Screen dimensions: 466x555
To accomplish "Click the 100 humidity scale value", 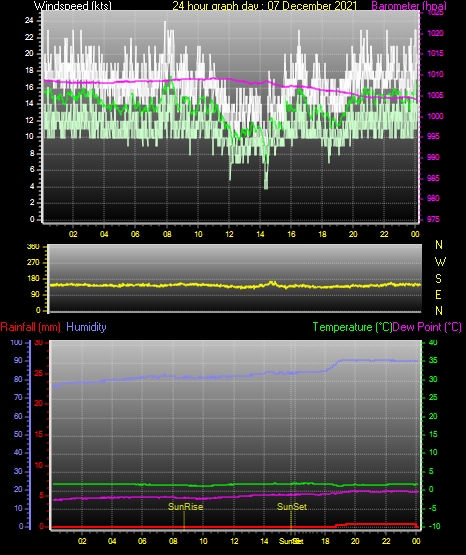I will pyautogui.click(x=16, y=342).
